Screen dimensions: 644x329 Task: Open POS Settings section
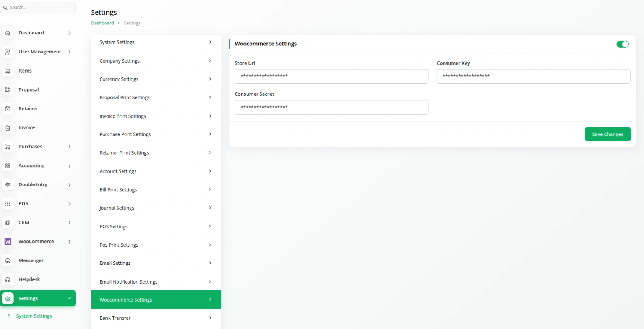pyautogui.click(x=156, y=227)
